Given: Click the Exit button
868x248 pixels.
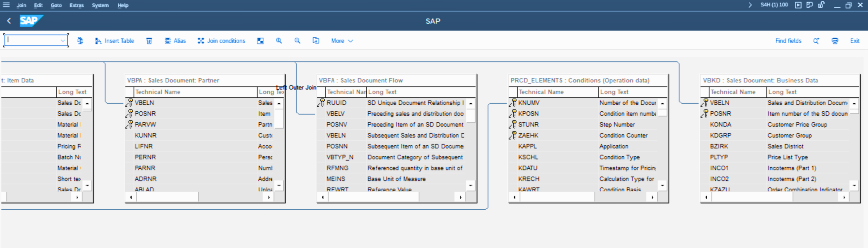Looking at the screenshot, I should tap(854, 41).
